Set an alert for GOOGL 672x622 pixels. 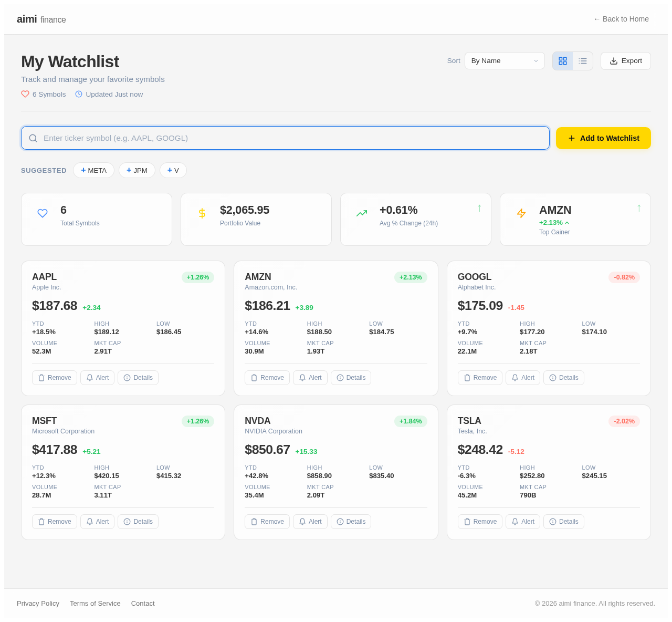click(x=523, y=378)
